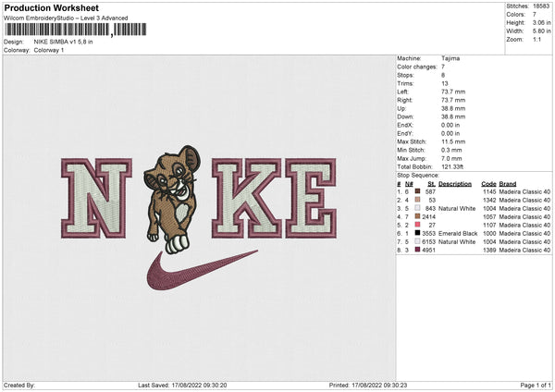This screenshot has width=555, height=392.
Task: Click the 'Stop Sequence:' heading
Action: [418, 175]
